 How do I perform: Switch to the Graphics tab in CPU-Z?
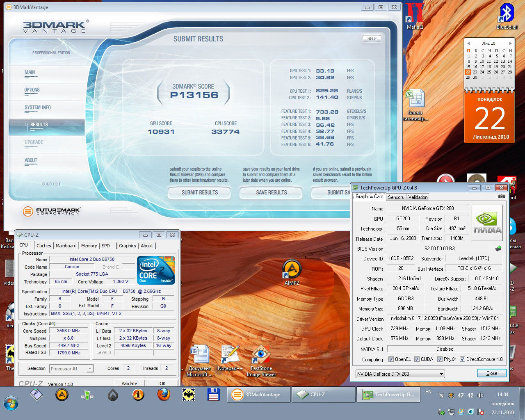(x=128, y=246)
